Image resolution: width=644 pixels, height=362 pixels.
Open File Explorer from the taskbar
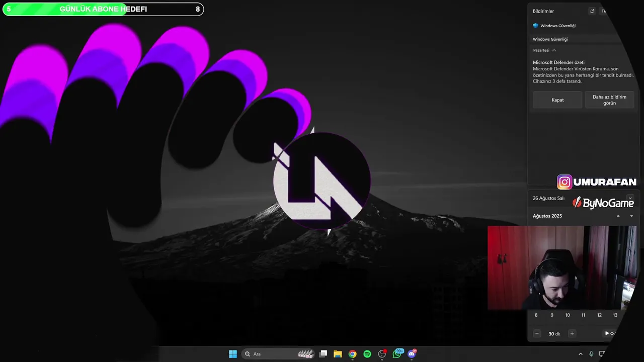[x=338, y=354]
